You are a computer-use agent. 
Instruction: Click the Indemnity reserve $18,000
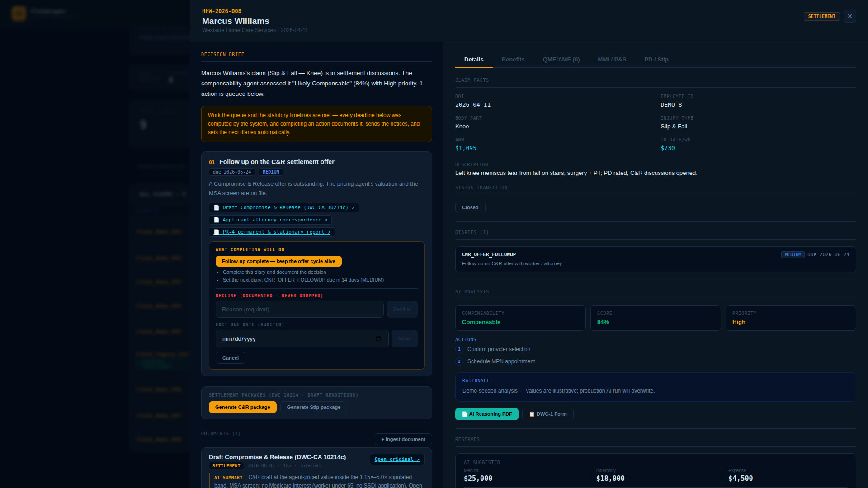pos(610,479)
